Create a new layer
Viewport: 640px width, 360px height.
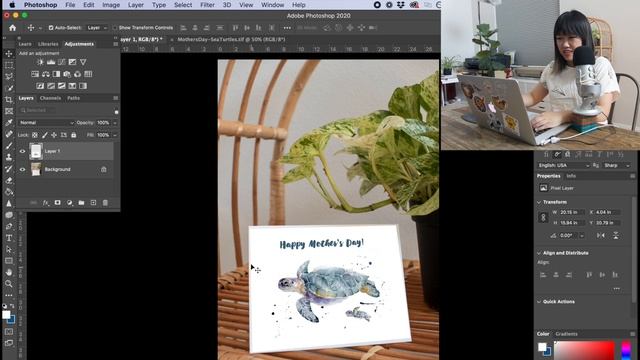tap(93, 203)
